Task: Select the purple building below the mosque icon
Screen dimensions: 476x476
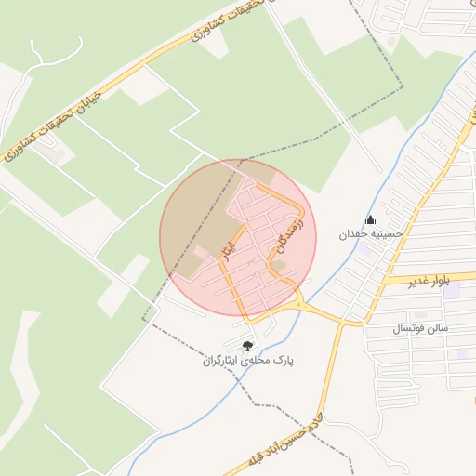Action: (364, 250)
